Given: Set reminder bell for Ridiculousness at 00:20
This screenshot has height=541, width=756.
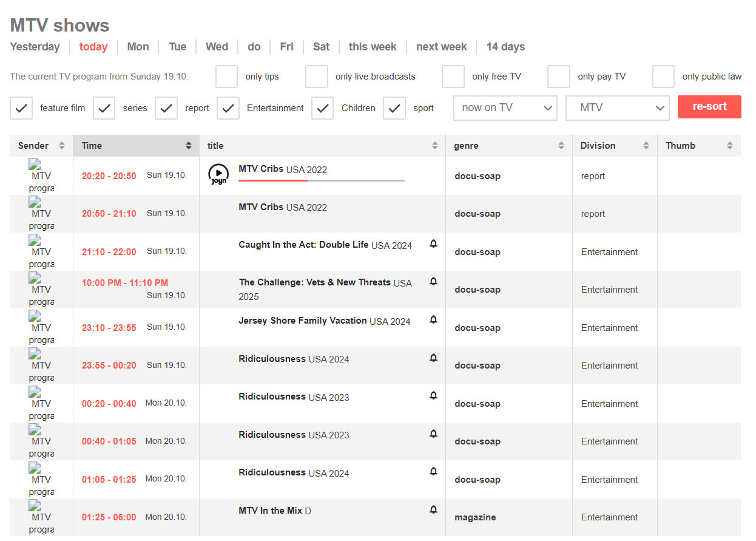Looking at the screenshot, I should tap(433, 396).
